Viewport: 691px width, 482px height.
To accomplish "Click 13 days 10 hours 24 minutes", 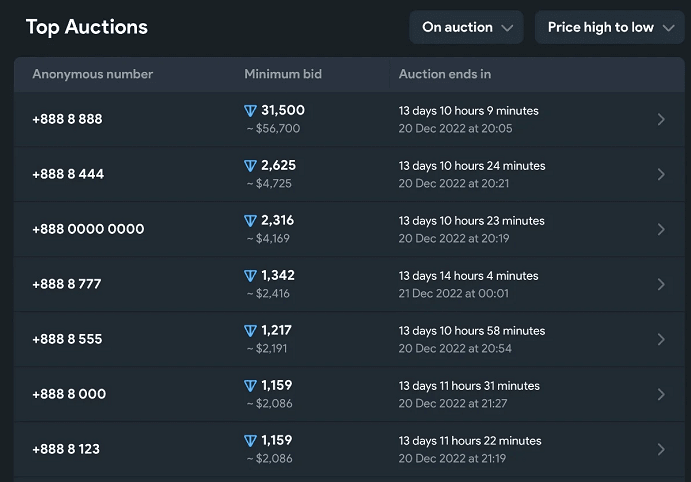I will click(472, 166).
